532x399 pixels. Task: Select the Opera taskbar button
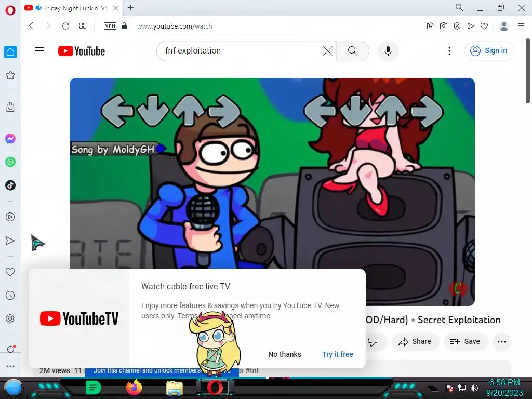pos(215,388)
